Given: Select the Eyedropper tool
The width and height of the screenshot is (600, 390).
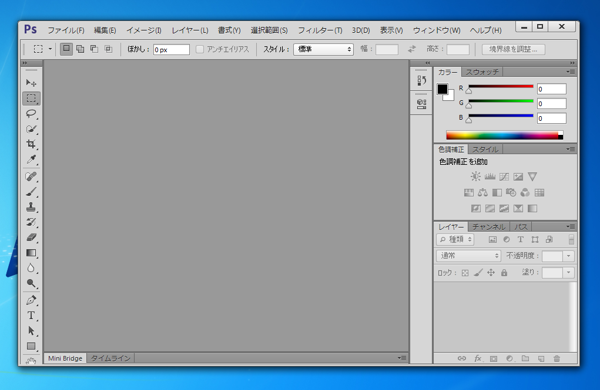Looking at the screenshot, I should tap(31, 159).
